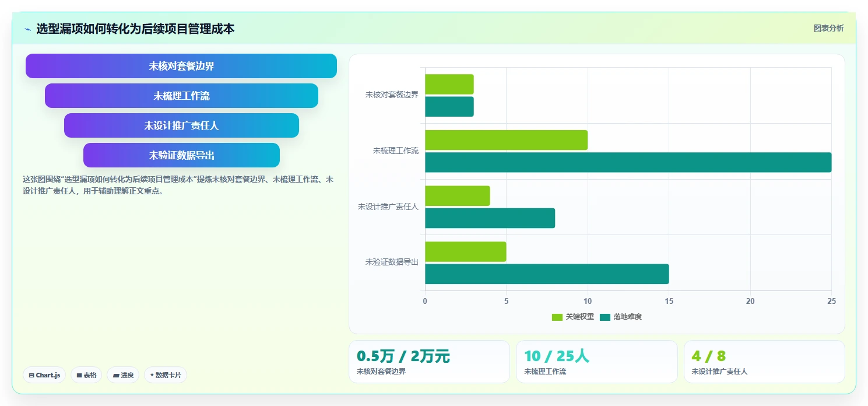Click the teal 落地难度 legend swatch
Viewport: 868px width, 406px height.
coord(605,317)
